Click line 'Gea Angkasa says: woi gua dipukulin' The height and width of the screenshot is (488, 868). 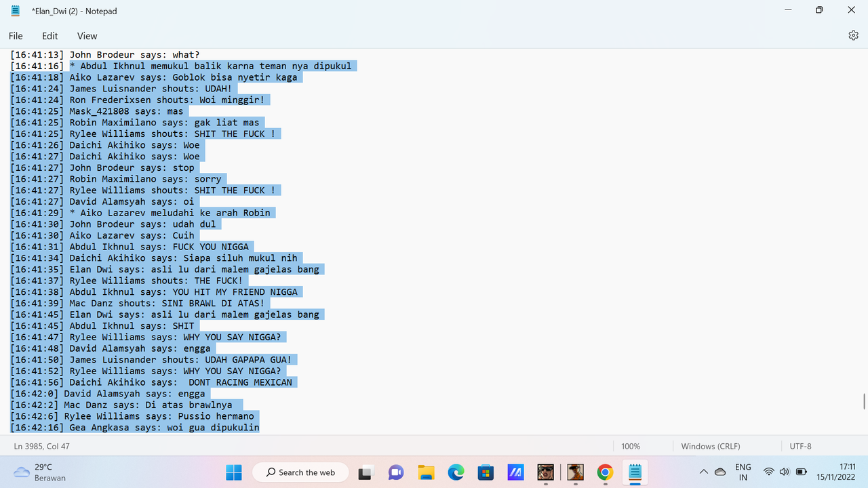pos(135,428)
